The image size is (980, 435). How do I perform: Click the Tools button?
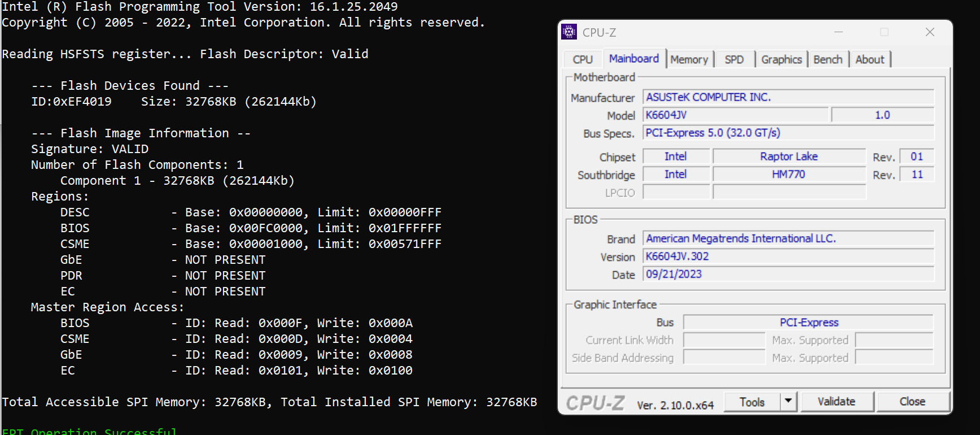pyautogui.click(x=752, y=402)
